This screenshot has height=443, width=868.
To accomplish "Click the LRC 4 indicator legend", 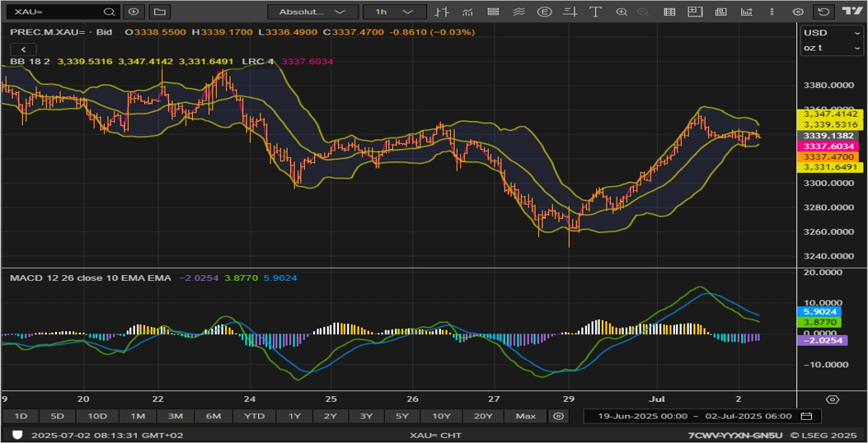I will (257, 62).
